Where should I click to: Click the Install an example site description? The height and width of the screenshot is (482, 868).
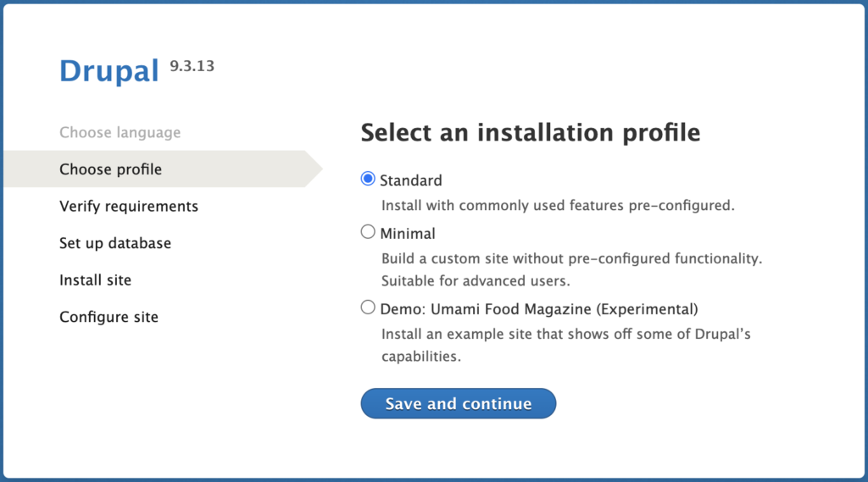(565, 345)
